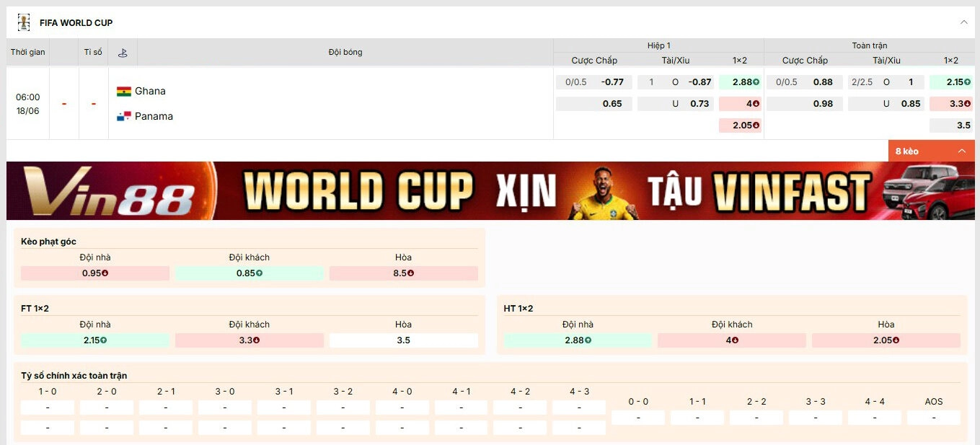The width and height of the screenshot is (980, 445).
Task: Click the 2 - 2 correct score cell
Action: tap(756, 418)
